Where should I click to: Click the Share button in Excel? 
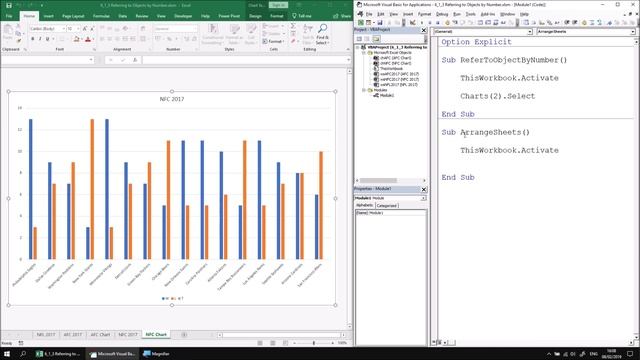(342, 16)
